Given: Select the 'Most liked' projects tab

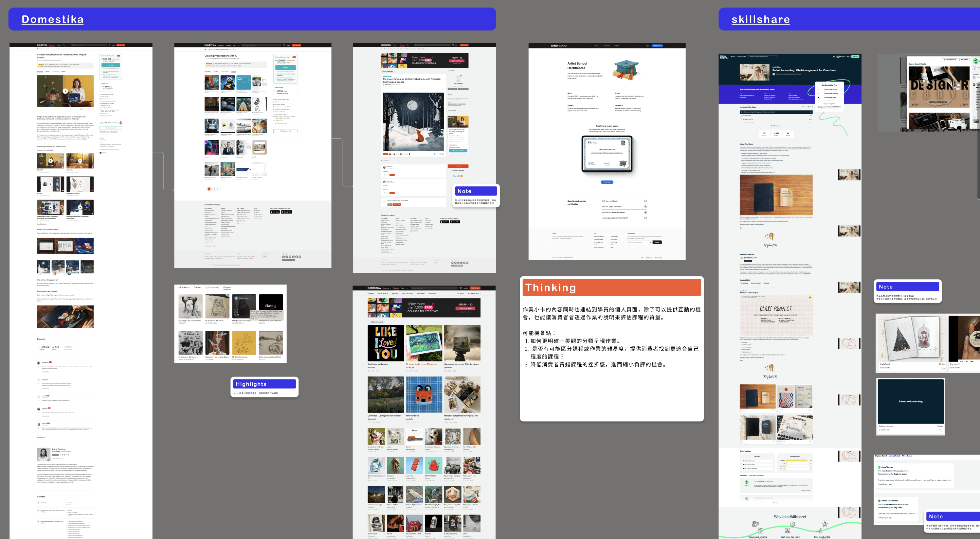Looking at the screenshot, I should [x=395, y=293].
